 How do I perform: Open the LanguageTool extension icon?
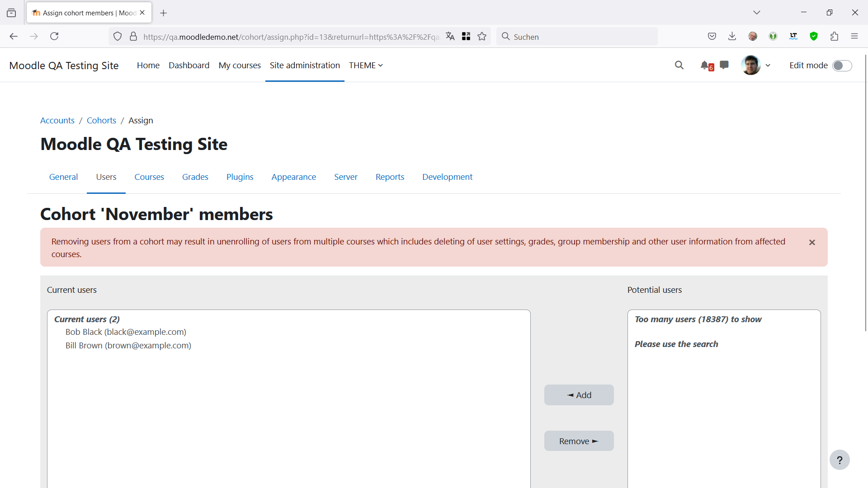click(x=793, y=37)
